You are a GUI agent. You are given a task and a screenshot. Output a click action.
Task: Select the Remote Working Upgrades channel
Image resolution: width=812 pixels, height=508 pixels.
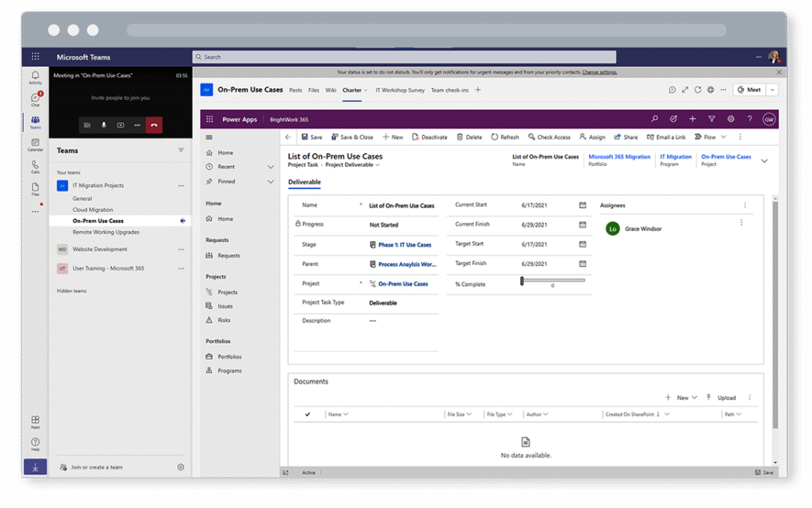105,233
